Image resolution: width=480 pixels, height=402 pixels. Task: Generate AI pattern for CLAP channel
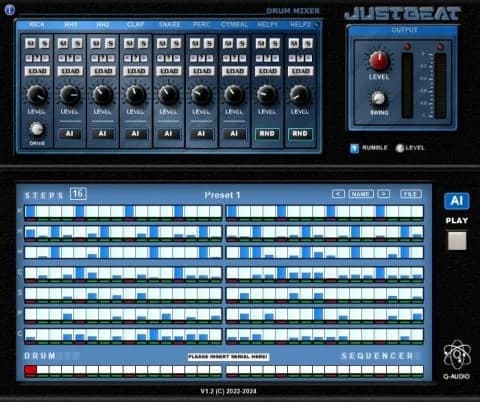click(135, 134)
